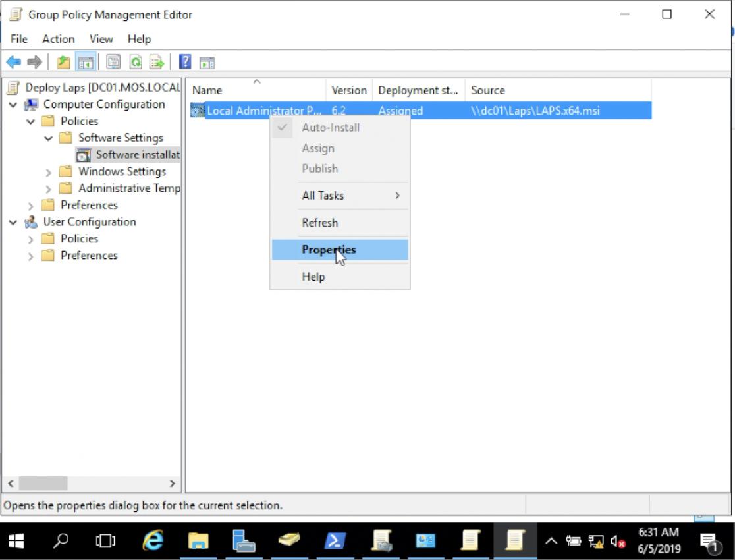Screen dimensions: 735x560
Task: Collapse Policies under Computer Configuration
Action: (30, 121)
